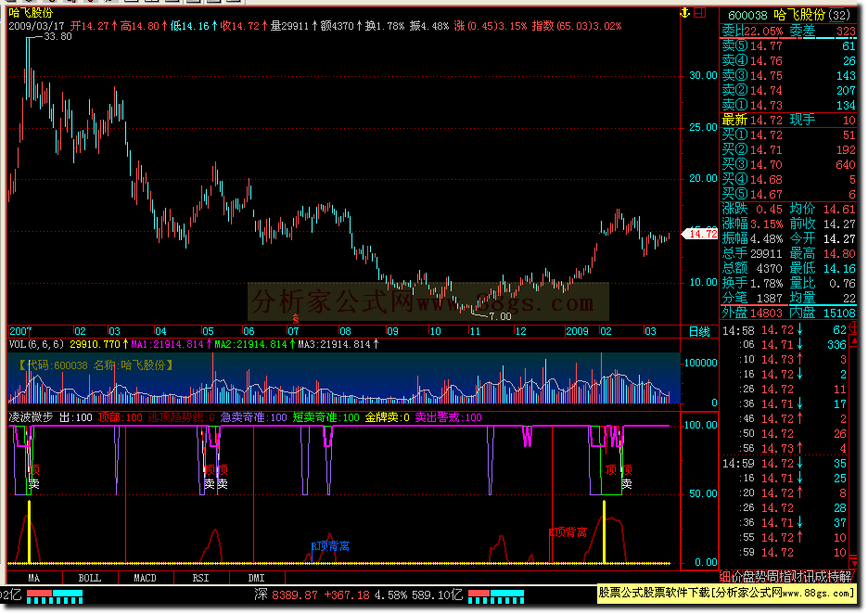Click the 总手 29911 total volume field

[752, 253]
